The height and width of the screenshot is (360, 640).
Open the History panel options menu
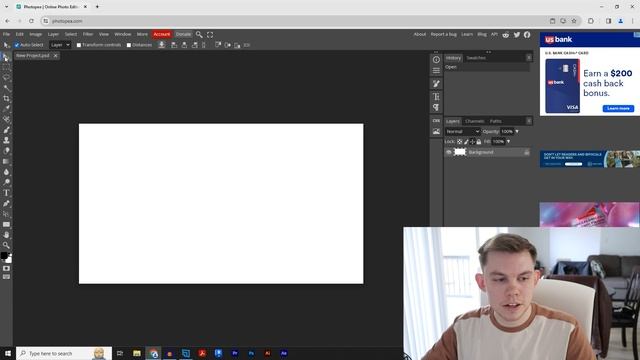(529, 58)
